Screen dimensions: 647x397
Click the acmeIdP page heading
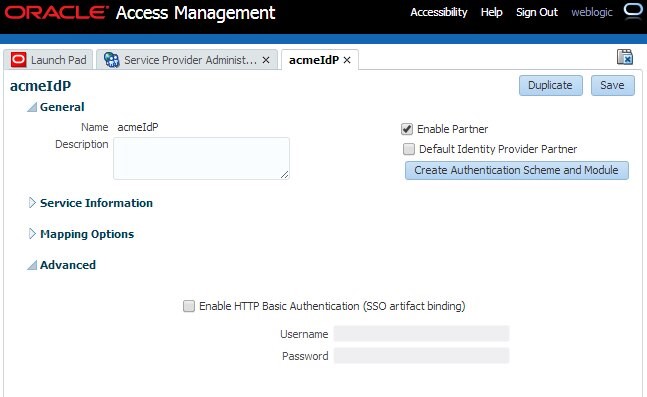pos(40,86)
